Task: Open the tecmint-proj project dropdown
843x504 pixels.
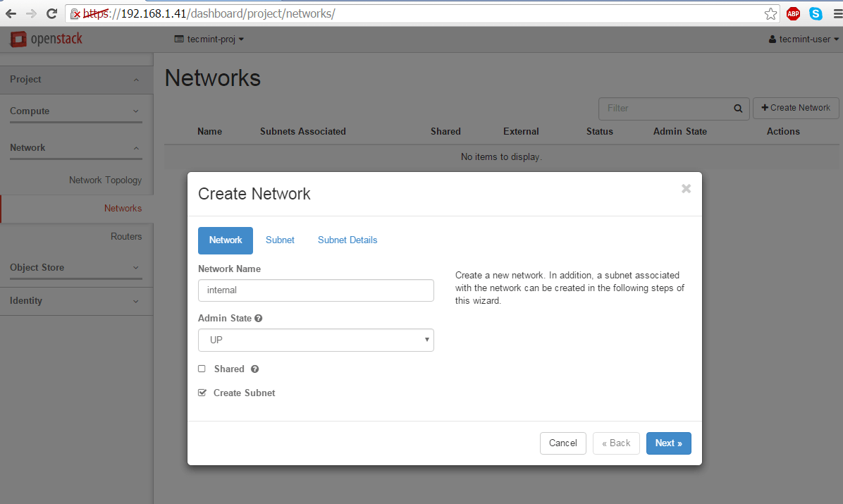Action: 209,39
